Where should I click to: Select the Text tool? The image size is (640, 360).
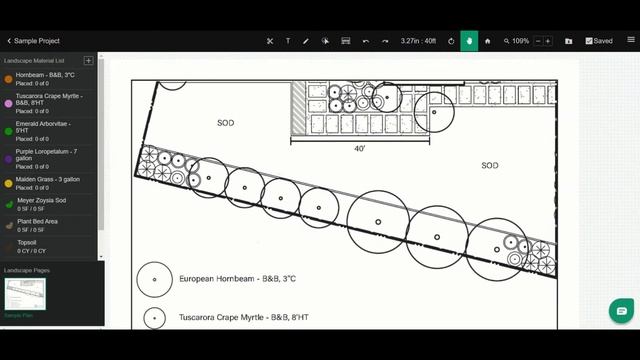(288, 41)
